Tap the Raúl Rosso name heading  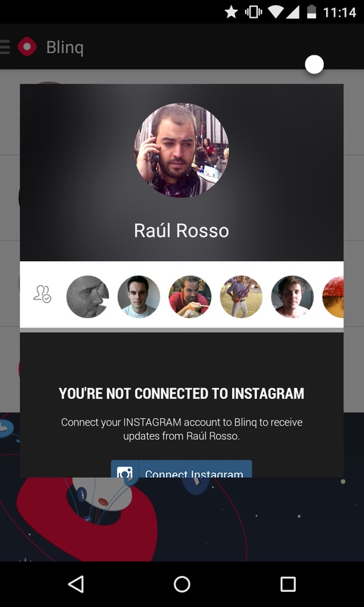pyautogui.click(x=181, y=231)
